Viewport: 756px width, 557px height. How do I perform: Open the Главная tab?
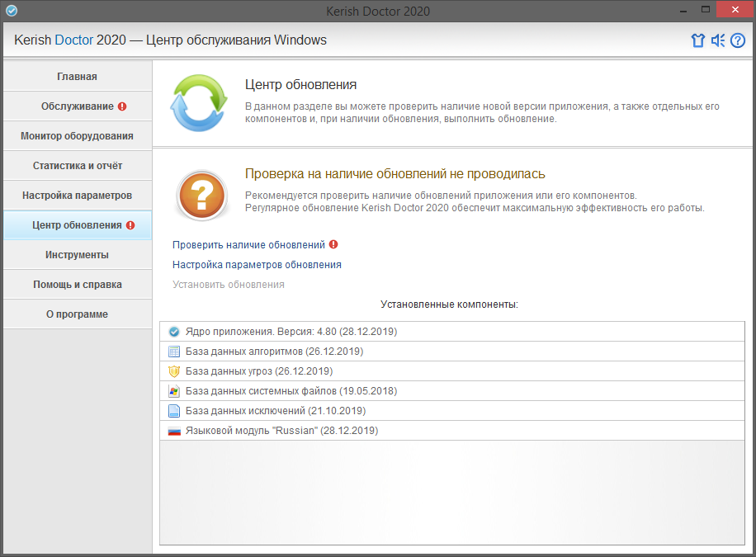pyautogui.click(x=78, y=77)
